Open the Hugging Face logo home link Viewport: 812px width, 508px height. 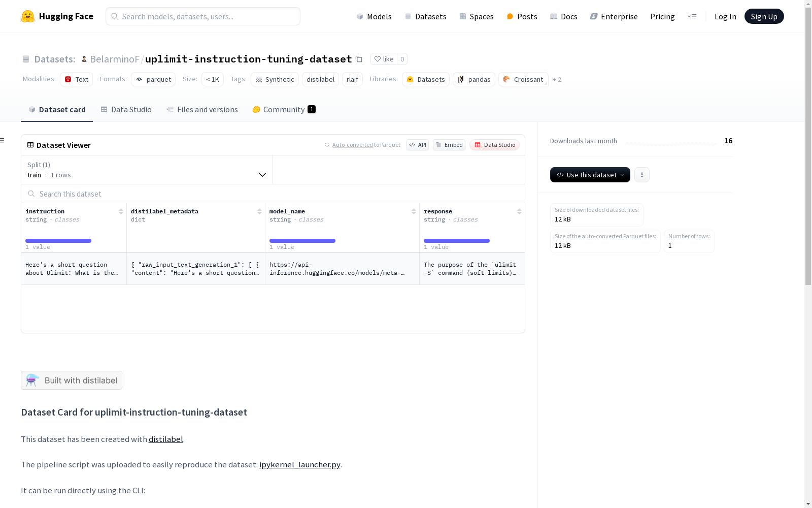pos(57,16)
